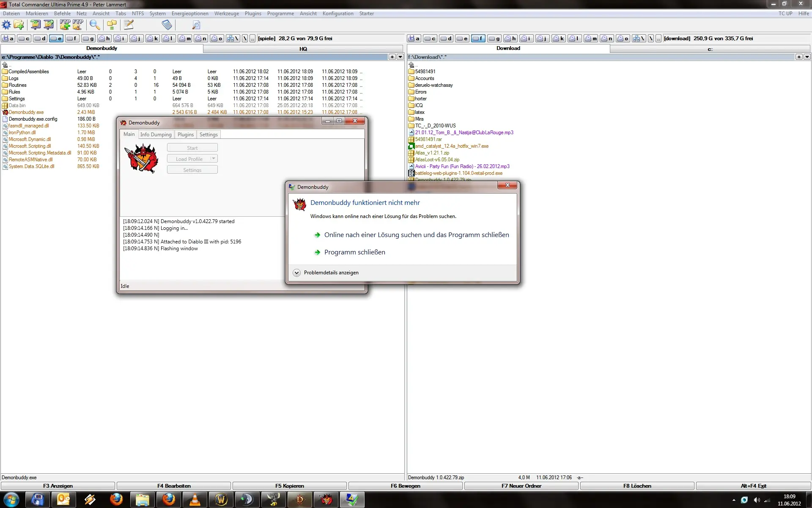This screenshot has height=508, width=812.
Task: Open VLC media player taskbar icon
Action: click(195, 500)
